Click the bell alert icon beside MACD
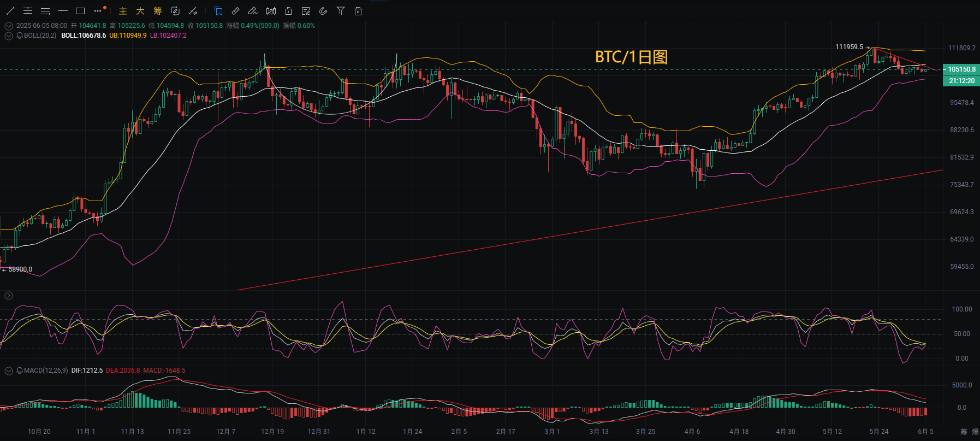The width and height of the screenshot is (980, 441). click(x=20, y=371)
